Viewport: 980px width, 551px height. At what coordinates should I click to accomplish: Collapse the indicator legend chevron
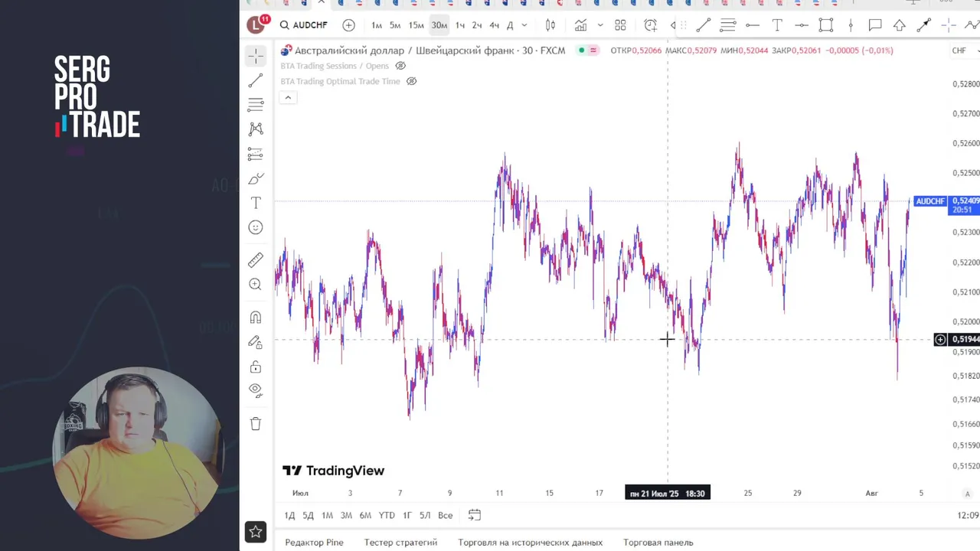(288, 97)
